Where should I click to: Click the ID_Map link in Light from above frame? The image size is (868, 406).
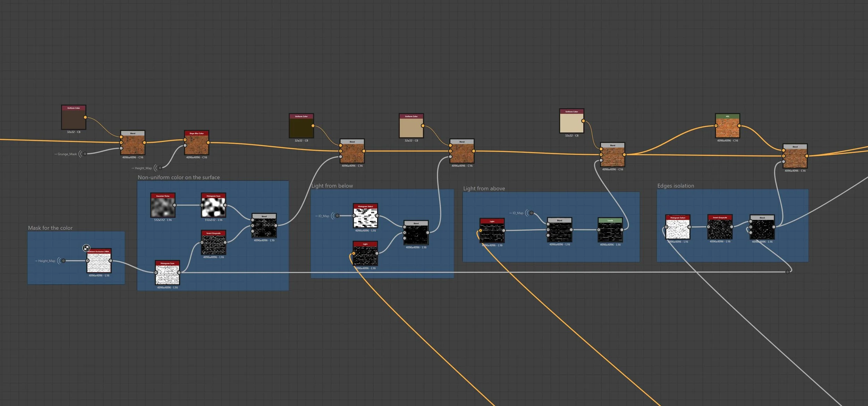(531, 213)
